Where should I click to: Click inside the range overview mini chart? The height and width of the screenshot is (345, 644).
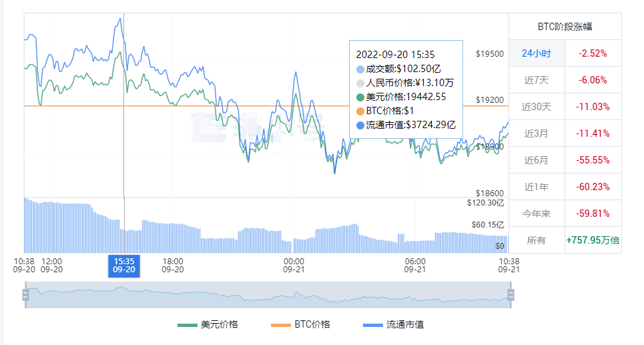tap(267, 294)
